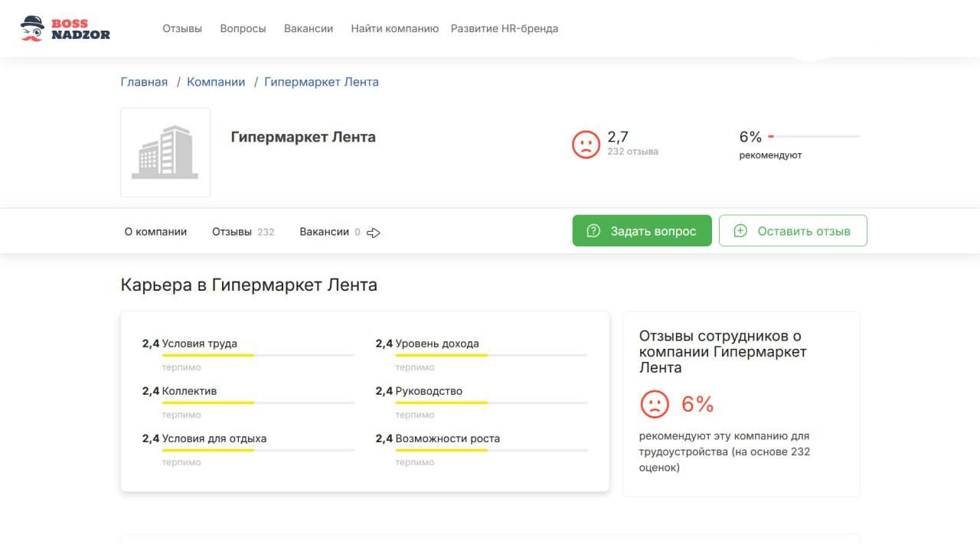Open Вопросы in the top navigation
980x544 pixels.
click(243, 28)
